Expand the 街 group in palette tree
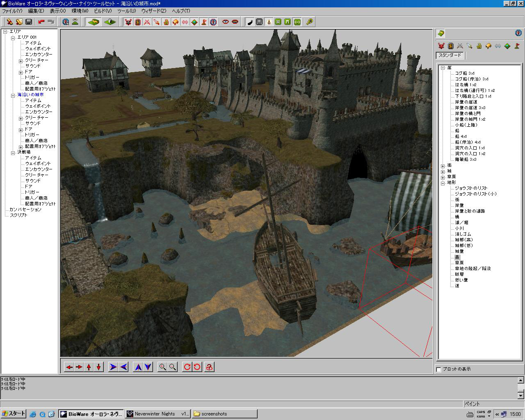This screenshot has height=420, width=525. click(x=443, y=165)
